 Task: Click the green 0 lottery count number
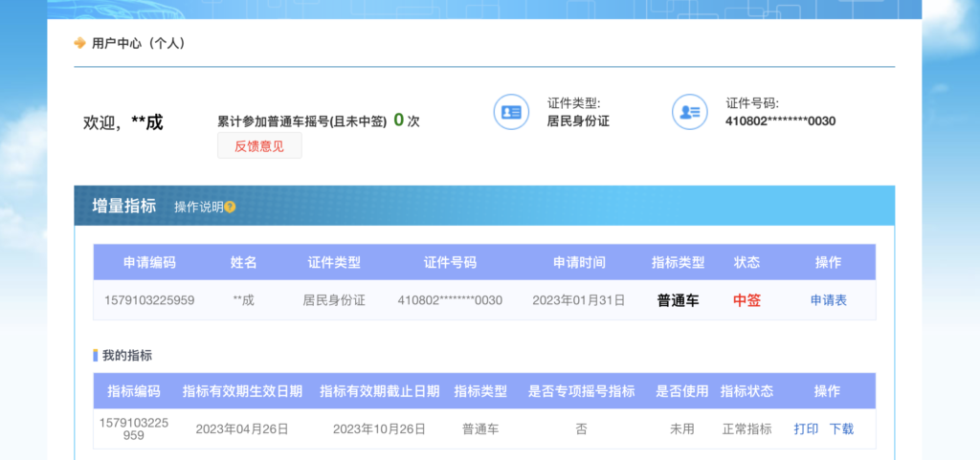click(x=398, y=120)
